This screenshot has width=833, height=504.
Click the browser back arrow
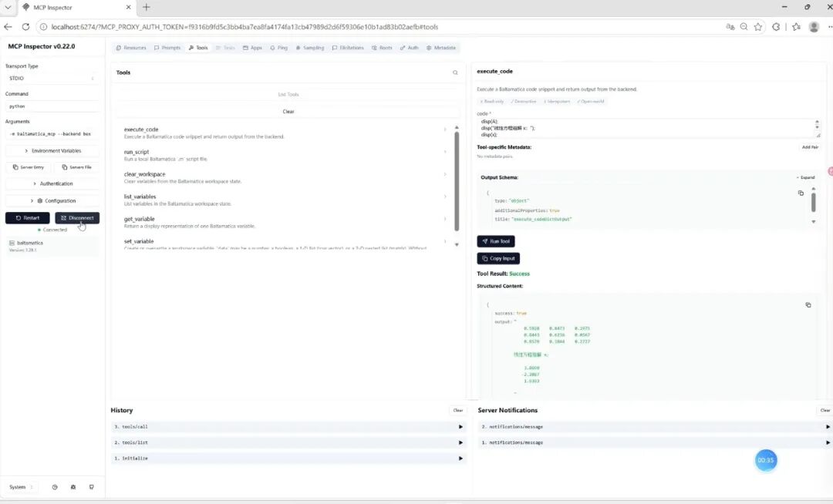tap(8, 27)
